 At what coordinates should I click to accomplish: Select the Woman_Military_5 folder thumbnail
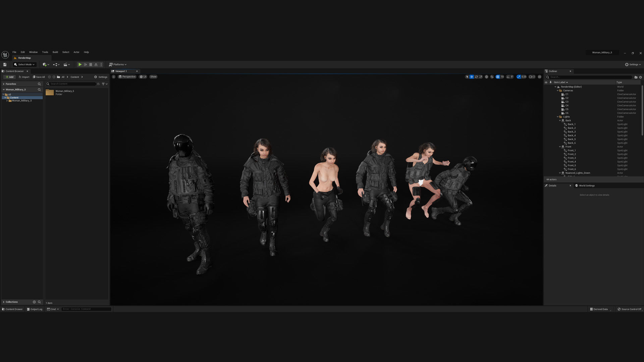[x=50, y=93]
